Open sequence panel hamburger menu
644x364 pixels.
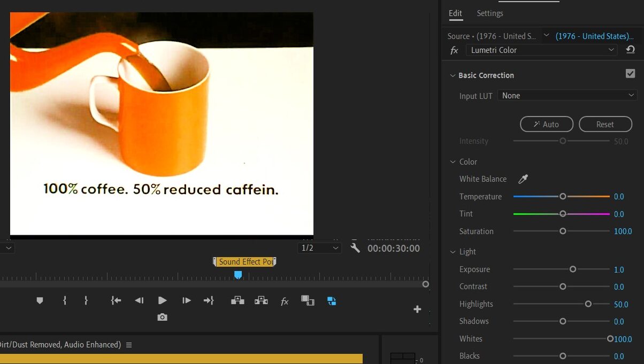[129, 345]
